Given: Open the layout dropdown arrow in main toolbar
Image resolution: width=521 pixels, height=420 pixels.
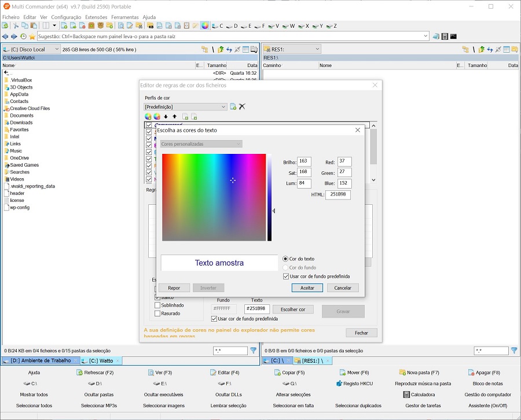Looking at the screenshot, I should click(54, 25).
